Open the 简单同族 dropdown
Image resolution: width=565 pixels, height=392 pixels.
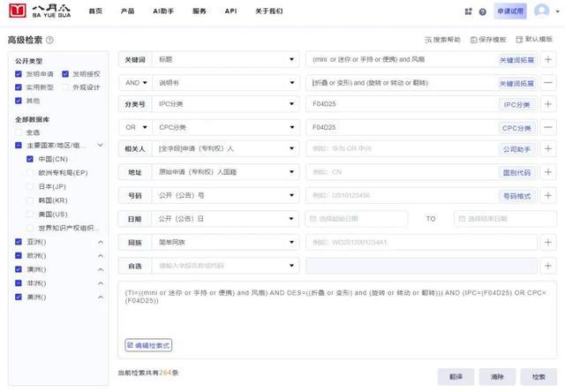[226, 242]
